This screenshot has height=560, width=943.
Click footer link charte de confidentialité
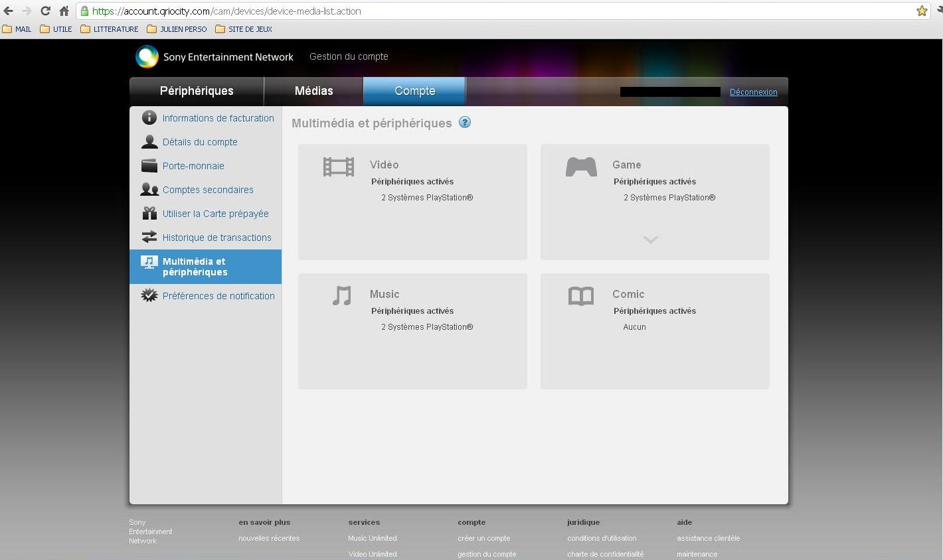(x=605, y=554)
